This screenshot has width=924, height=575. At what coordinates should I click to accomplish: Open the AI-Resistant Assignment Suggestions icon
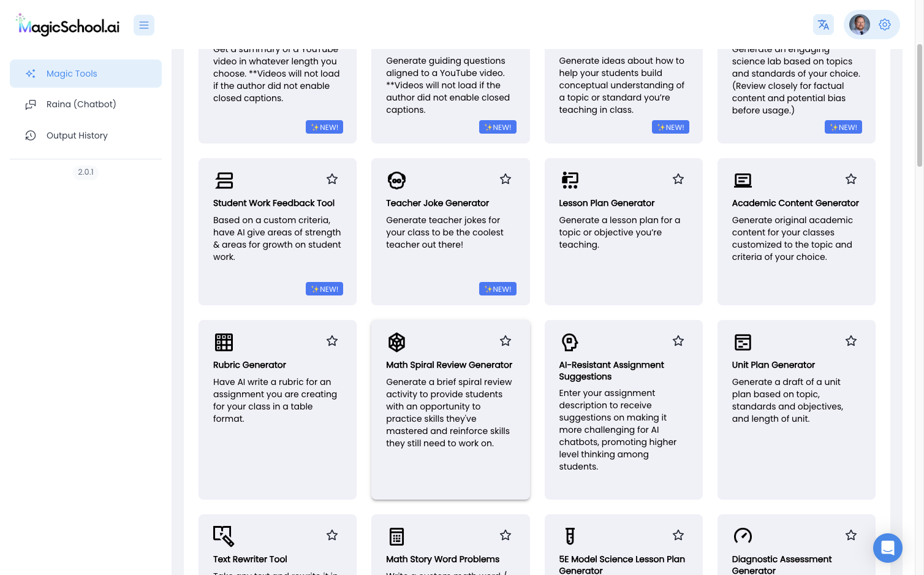pyautogui.click(x=570, y=342)
